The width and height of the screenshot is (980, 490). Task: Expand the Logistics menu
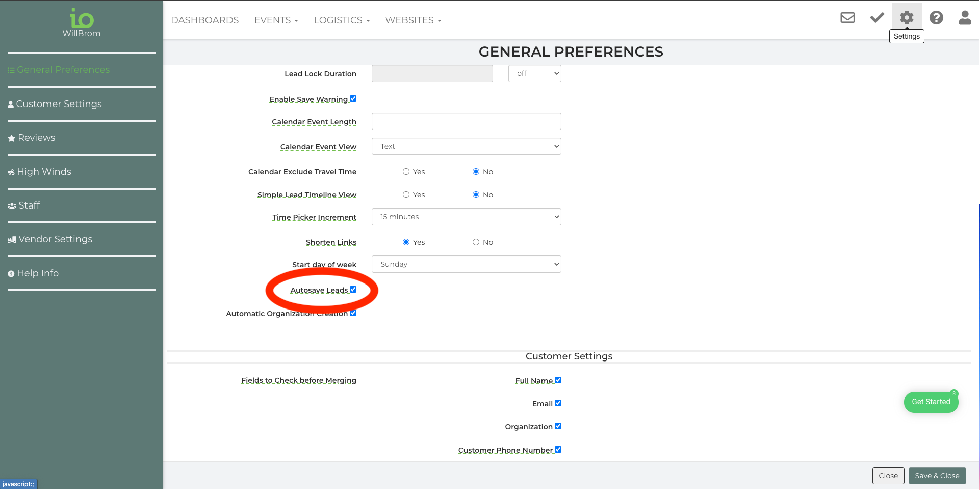[342, 20]
